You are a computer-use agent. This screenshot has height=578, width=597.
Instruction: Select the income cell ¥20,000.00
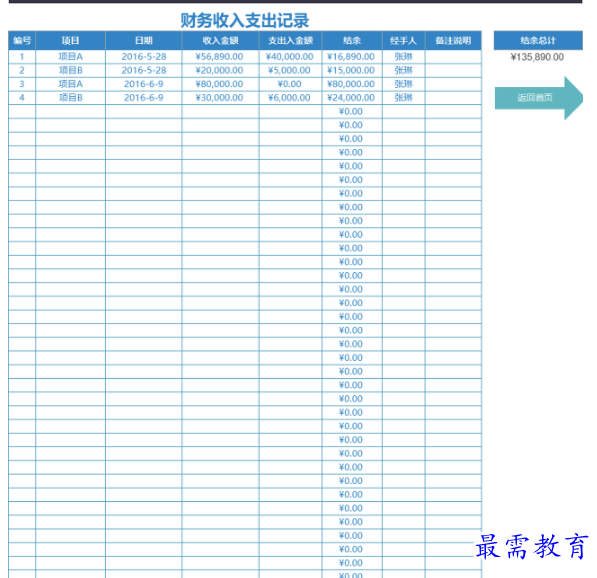[x=220, y=70]
